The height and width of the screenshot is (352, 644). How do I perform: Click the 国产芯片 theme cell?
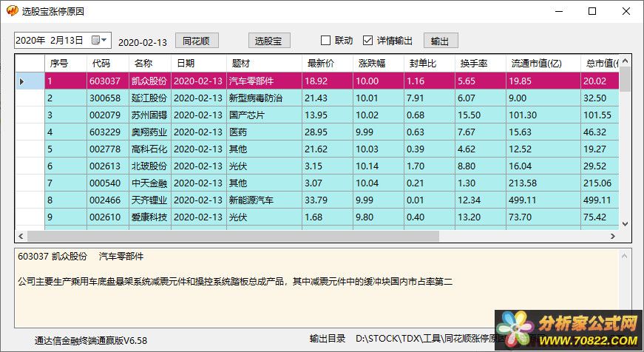[264, 115]
